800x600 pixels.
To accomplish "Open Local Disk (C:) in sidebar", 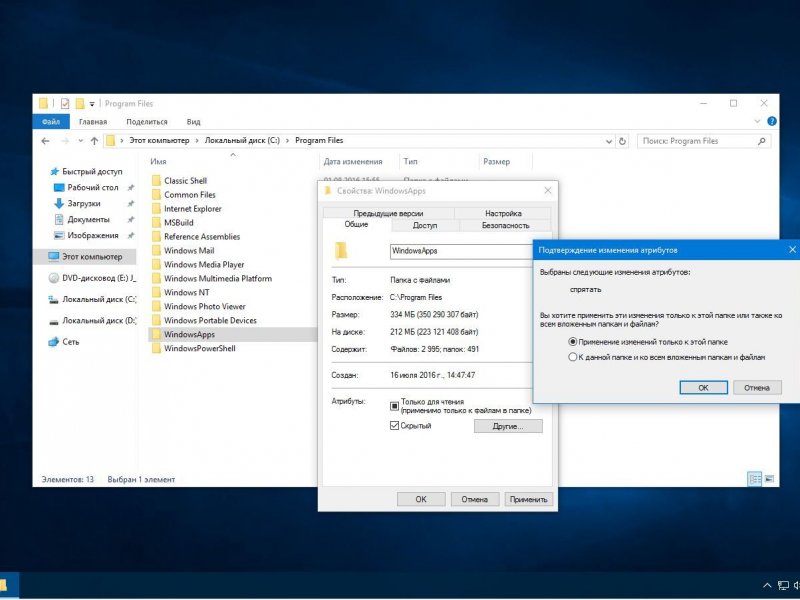I will pyautogui.click(x=92, y=299).
